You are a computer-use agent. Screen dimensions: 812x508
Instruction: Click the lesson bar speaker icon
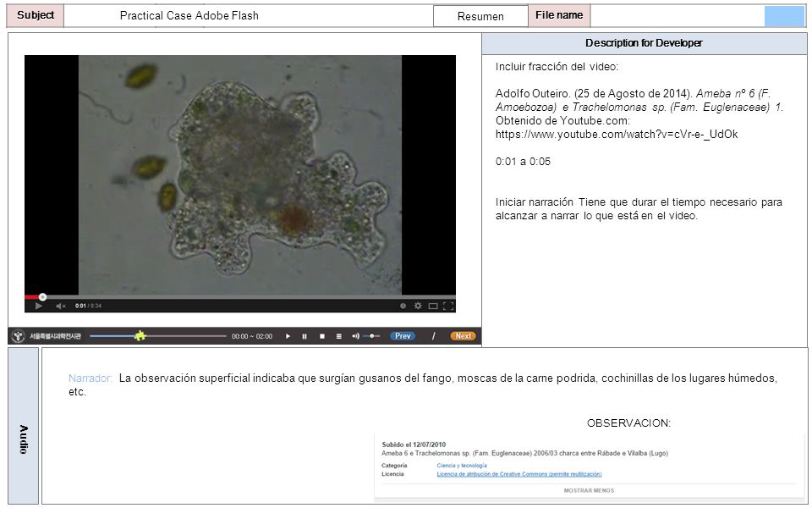coord(355,336)
